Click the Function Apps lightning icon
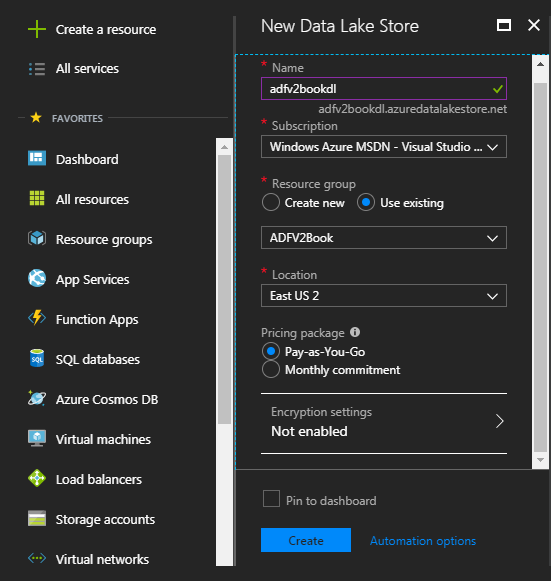Screen dimensions: 551x581 37,318
